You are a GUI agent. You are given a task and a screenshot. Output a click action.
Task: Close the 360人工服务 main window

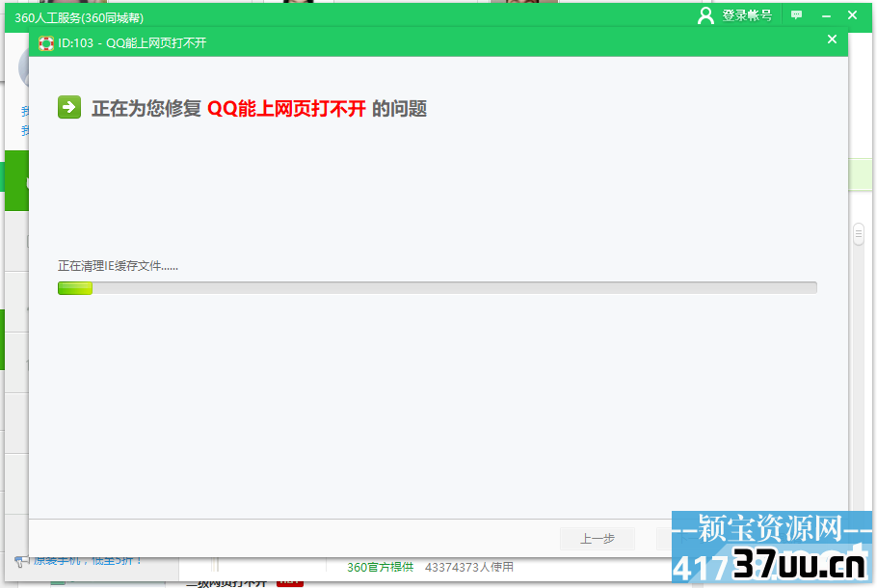point(852,15)
